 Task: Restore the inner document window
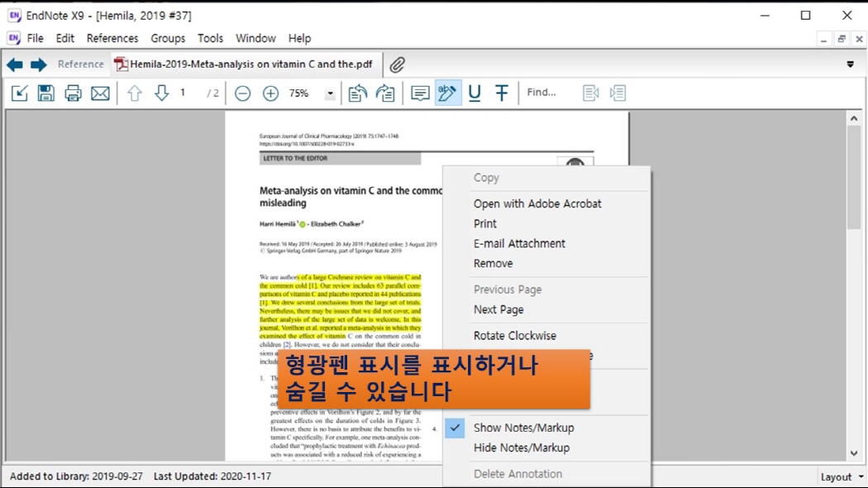tap(842, 39)
